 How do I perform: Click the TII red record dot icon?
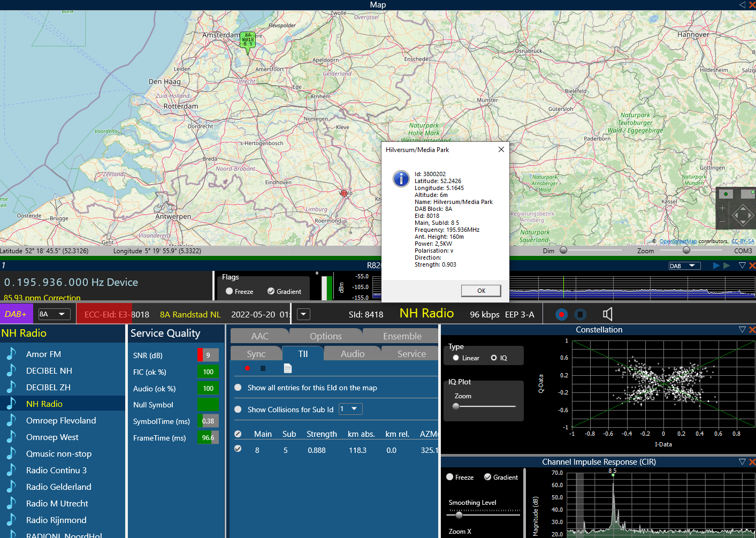tap(247, 368)
